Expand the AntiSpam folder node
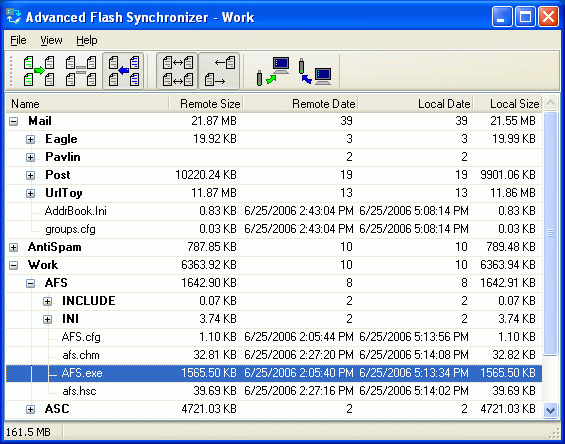The image size is (565, 444). pos(13,248)
